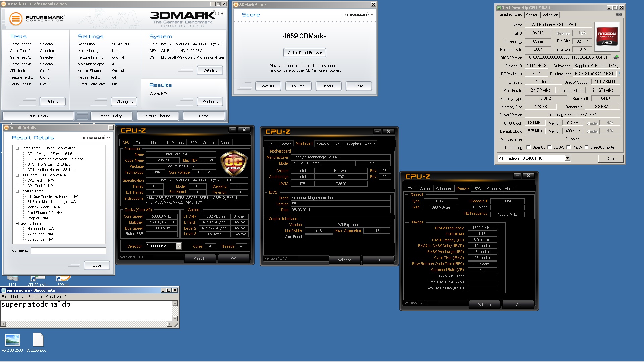Collapse the Feature Tests tree node
Screen dimensions: 644x362
coord(17,191)
